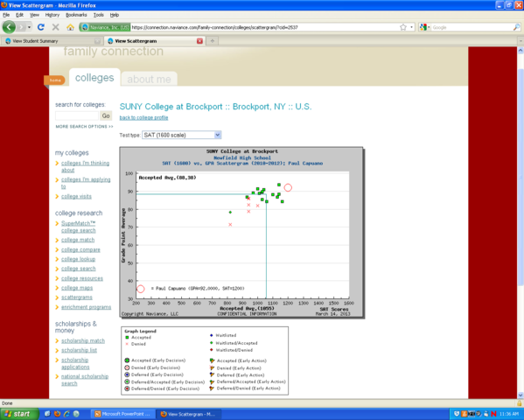Screen dimensions: 524x420
Task: Click the security lock status bar icon
Action: tap(519, 403)
